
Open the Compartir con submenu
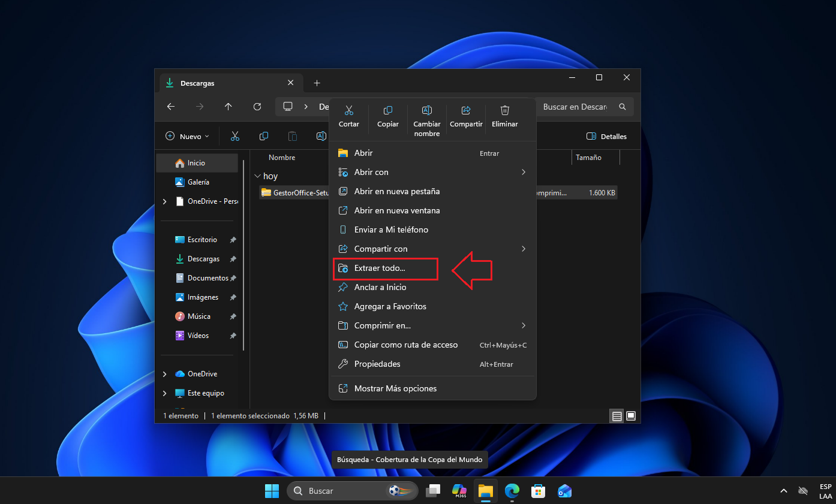pyautogui.click(x=432, y=249)
